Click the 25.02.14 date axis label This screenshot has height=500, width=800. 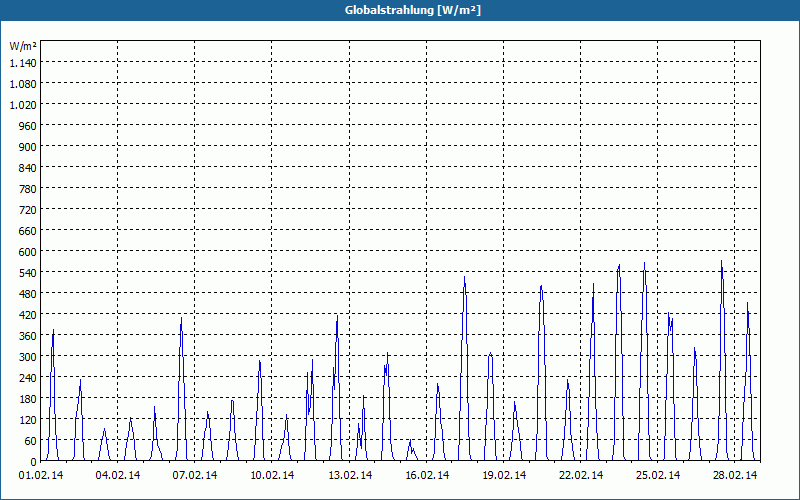coord(658,475)
